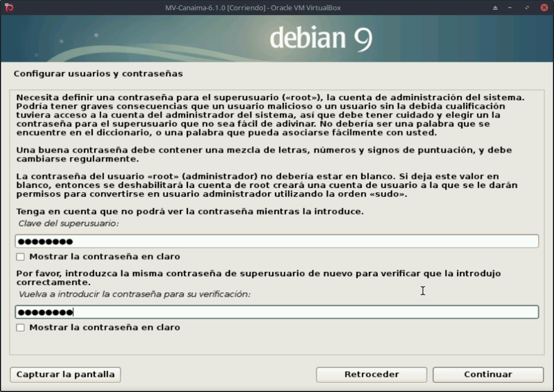Click the debian 9 logo banner
The image size is (554, 392).
coord(320,38)
